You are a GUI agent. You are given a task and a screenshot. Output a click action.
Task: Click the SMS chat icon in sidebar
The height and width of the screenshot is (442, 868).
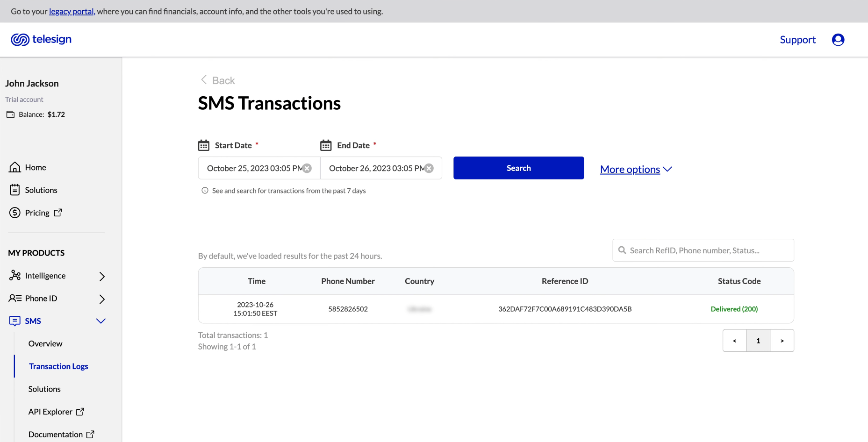[x=14, y=321]
